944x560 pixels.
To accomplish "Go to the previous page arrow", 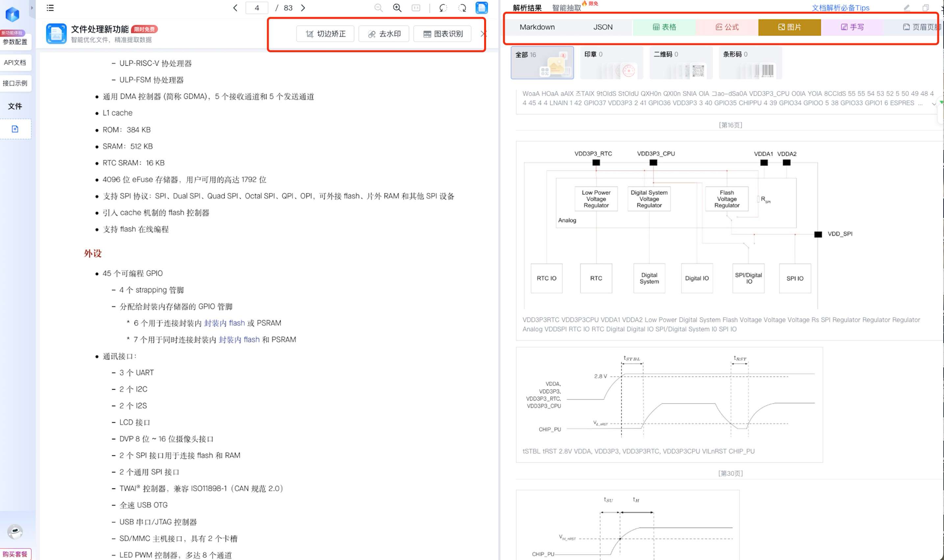I will click(x=235, y=8).
